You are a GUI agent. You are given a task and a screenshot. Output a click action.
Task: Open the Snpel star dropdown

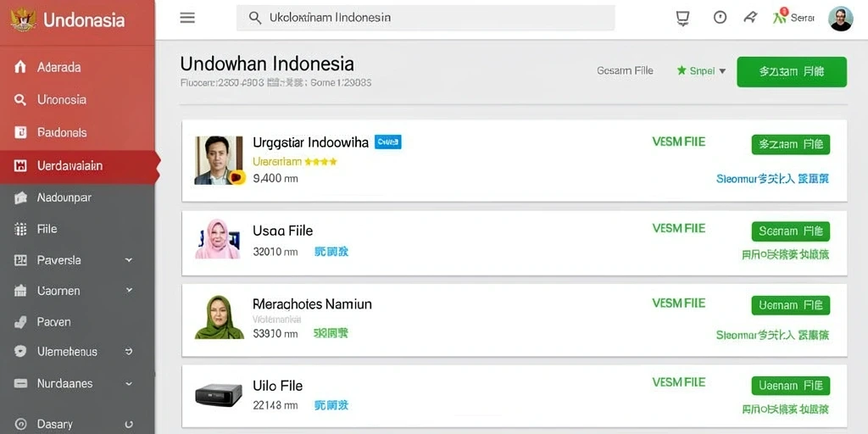[701, 71]
